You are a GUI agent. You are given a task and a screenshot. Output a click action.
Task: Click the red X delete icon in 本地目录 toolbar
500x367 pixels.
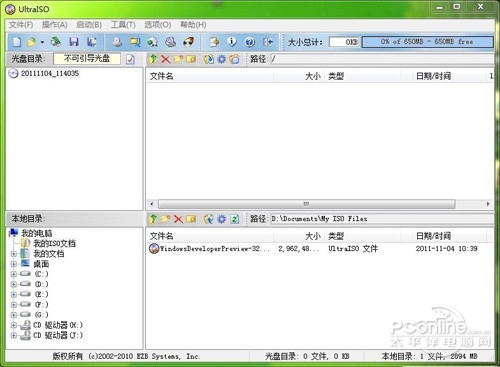click(178, 219)
